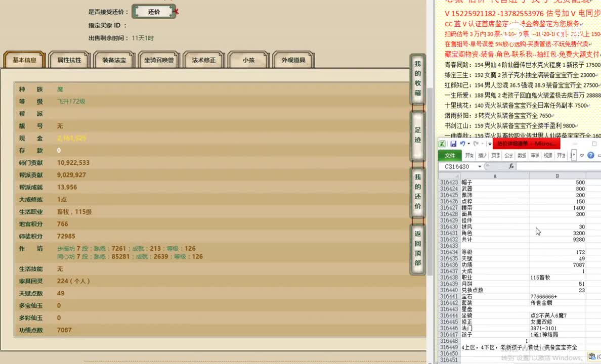Image resolution: width=601 pixels, height=364 pixels.
Task: Open the 开始 Home ribbon tab
Action: 469,155
